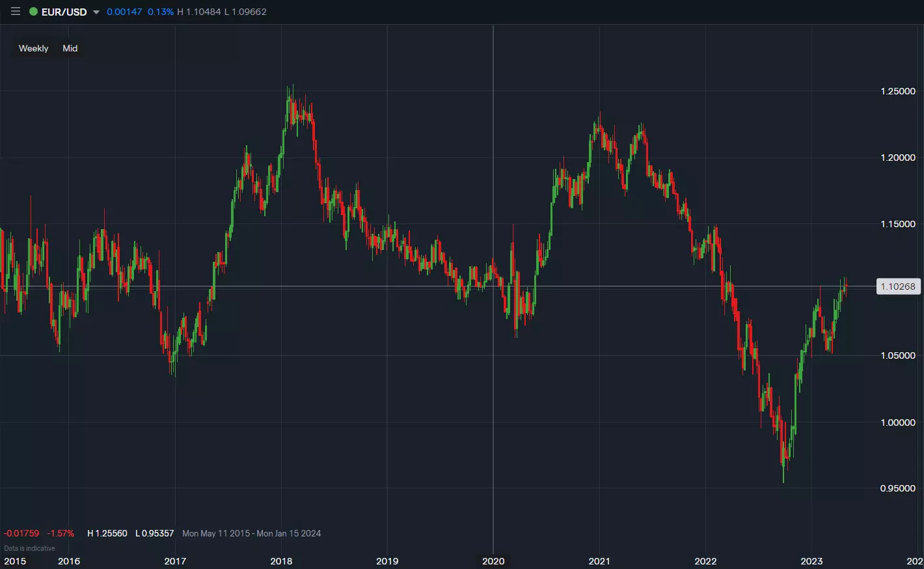Click the 2015 time axis label
924x569 pixels.
[15, 561]
